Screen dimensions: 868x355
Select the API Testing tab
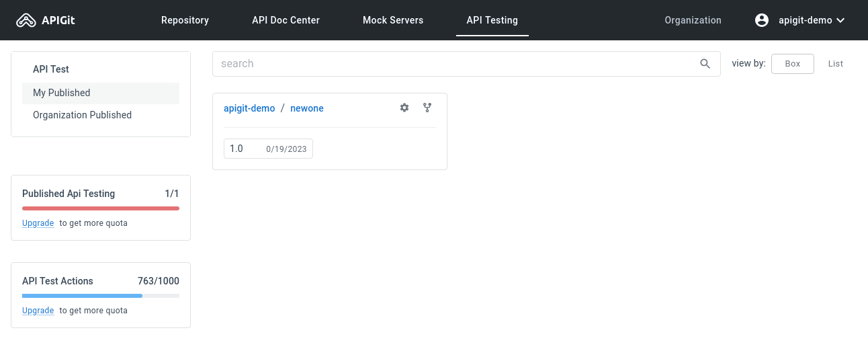[x=492, y=20]
